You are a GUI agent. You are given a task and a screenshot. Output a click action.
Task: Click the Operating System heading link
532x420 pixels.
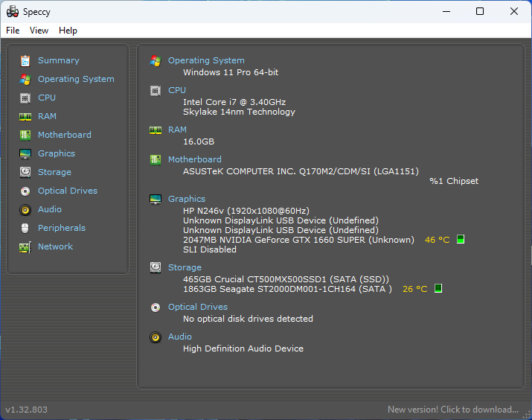tap(206, 60)
